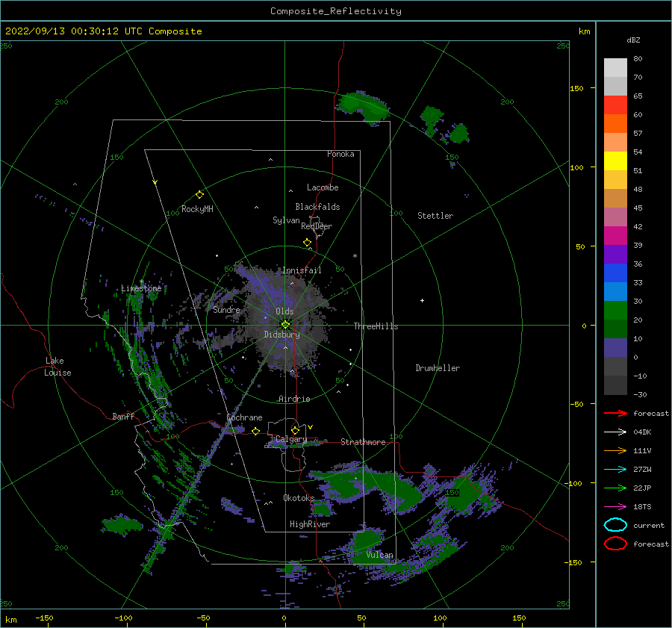Click the HighRiver label
This screenshot has height=628, width=672.
310,524
